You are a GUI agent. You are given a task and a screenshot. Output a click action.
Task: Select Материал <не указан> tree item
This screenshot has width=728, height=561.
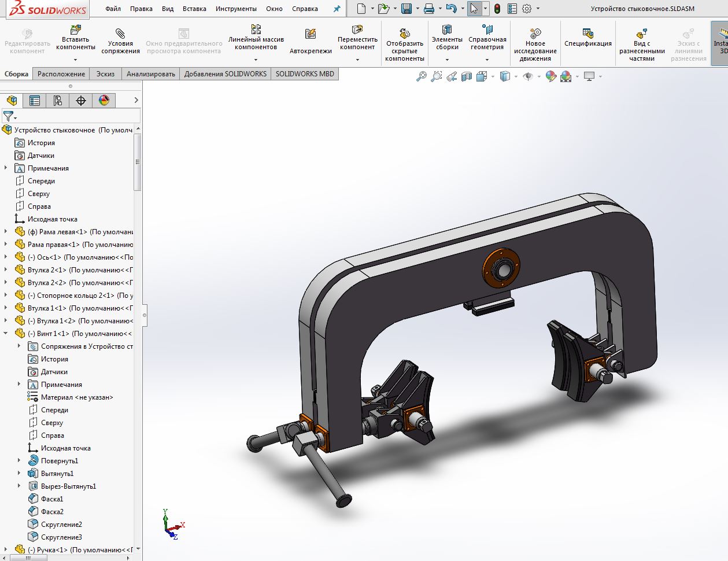tap(76, 397)
